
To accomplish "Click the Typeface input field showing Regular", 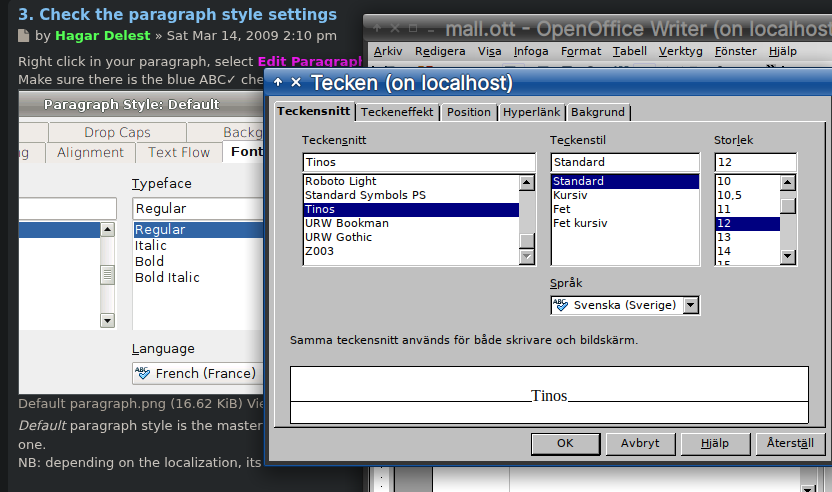I will (198, 209).
